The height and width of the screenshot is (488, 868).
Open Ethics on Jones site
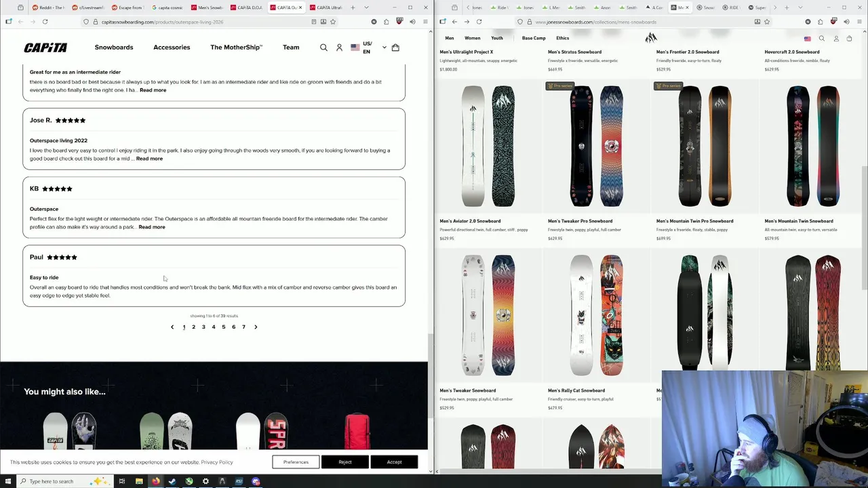(563, 38)
